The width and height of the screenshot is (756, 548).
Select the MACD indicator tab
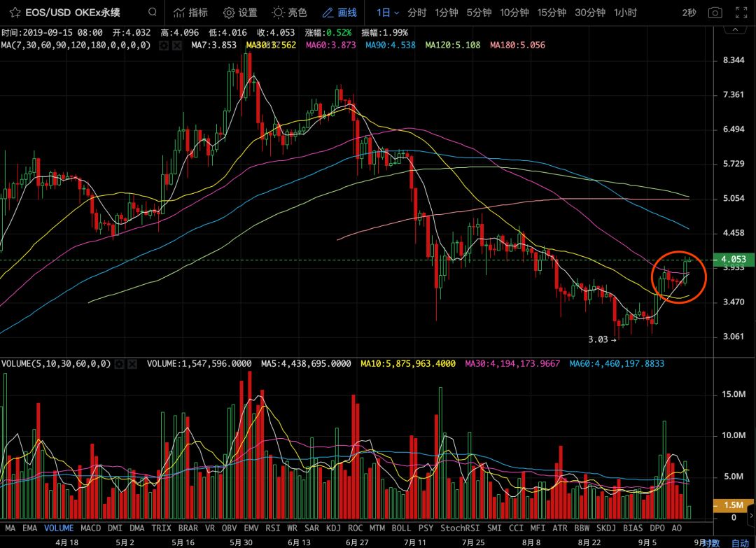[90, 528]
